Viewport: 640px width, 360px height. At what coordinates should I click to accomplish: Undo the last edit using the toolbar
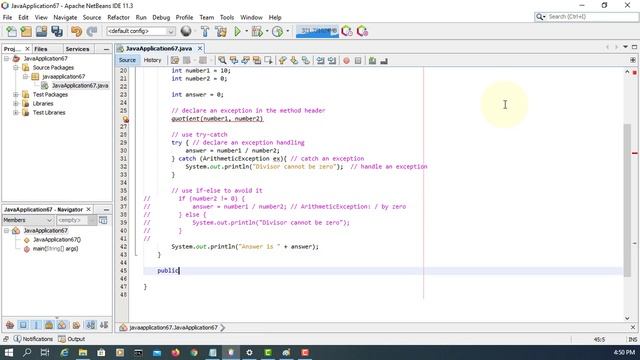pos(76,31)
